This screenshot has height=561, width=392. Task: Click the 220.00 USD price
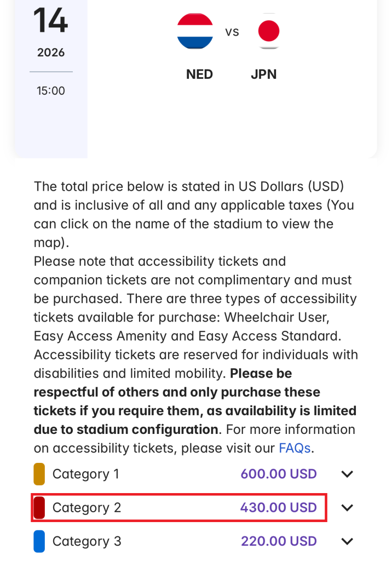click(x=279, y=542)
